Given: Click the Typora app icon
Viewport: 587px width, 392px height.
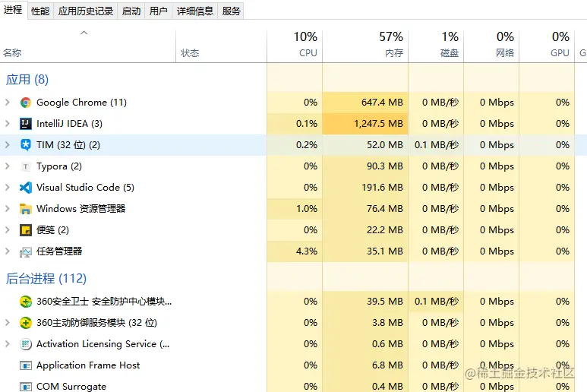Looking at the screenshot, I should 26,166.
